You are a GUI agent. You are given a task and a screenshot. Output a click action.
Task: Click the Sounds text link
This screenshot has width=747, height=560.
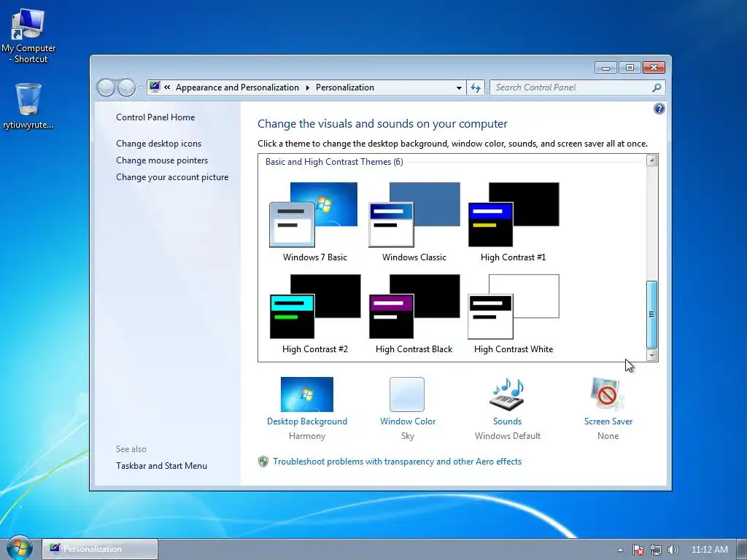coord(507,421)
